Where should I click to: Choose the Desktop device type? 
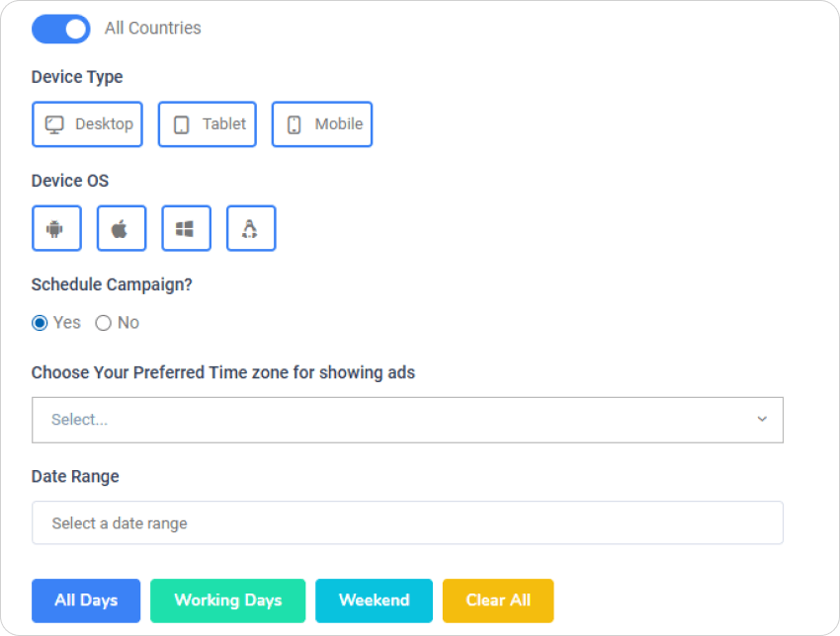87,124
